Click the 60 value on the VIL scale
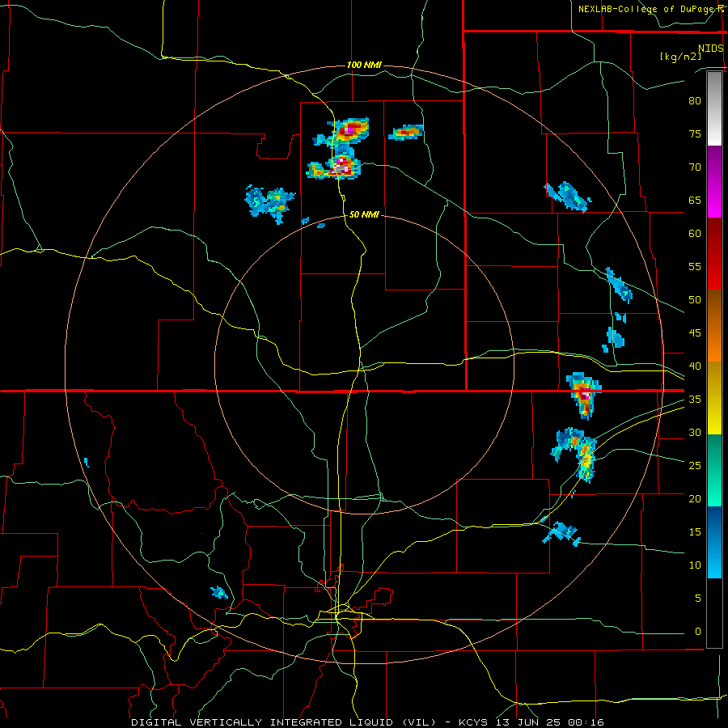This screenshot has height=728, width=728. click(695, 234)
